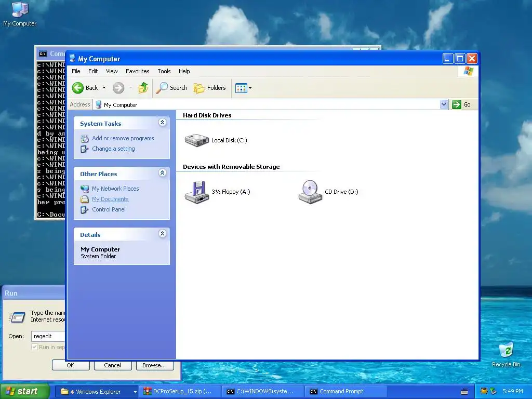This screenshot has height=399, width=532.
Task: Open the My Network Places link
Action: click(x=115, y=189)
